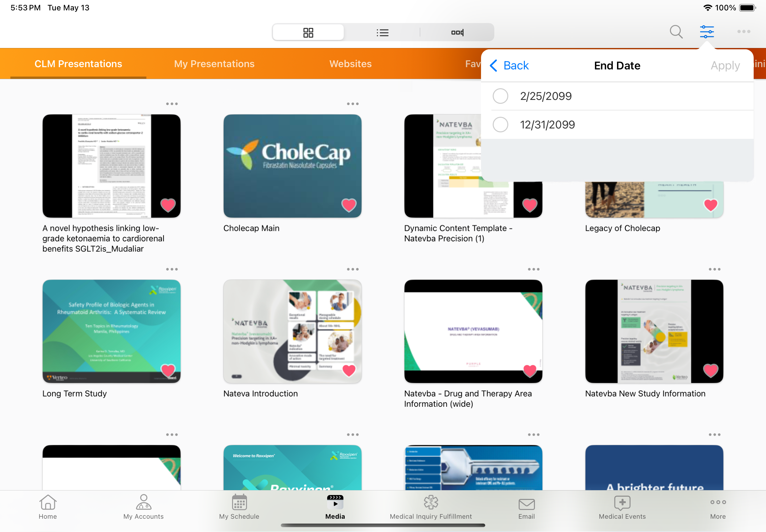Unfavorite Cholecap Main heart icon

(349, 205)
